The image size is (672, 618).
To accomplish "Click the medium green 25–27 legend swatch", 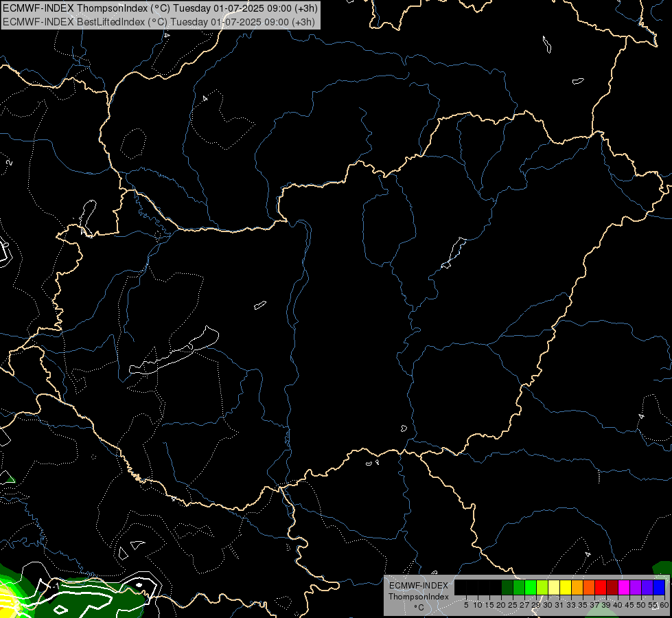I will [519, 587].
